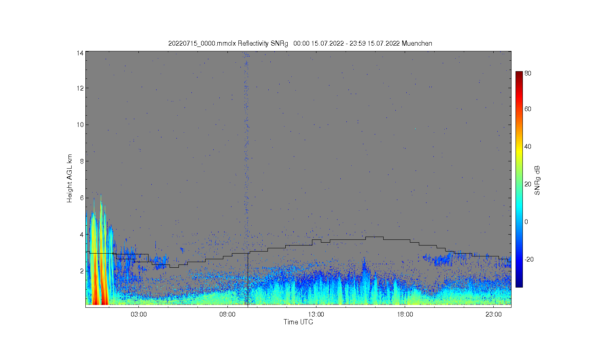The image size is (607, 364).
Task: Click the height tick label 2
Action: (82, 271)
